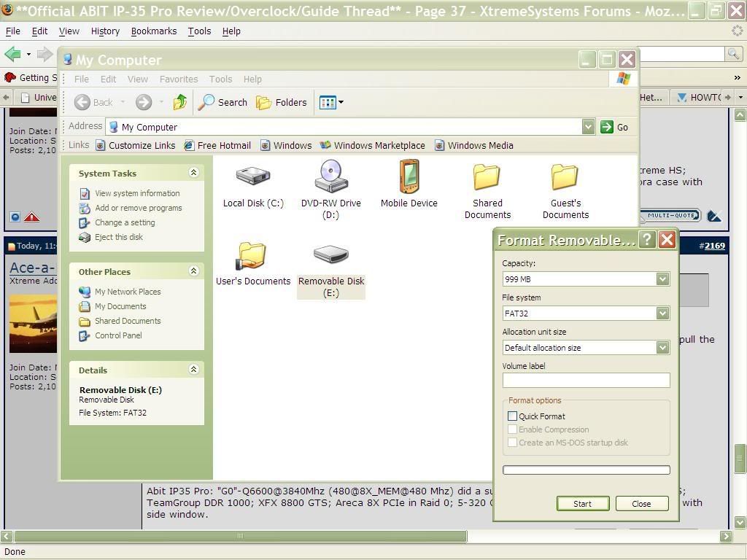The width and height of the screenshot is (747, 560).
Task: Open the Allocation unit size dropdown
Action: pyautogui.click(x=662, y=348)
